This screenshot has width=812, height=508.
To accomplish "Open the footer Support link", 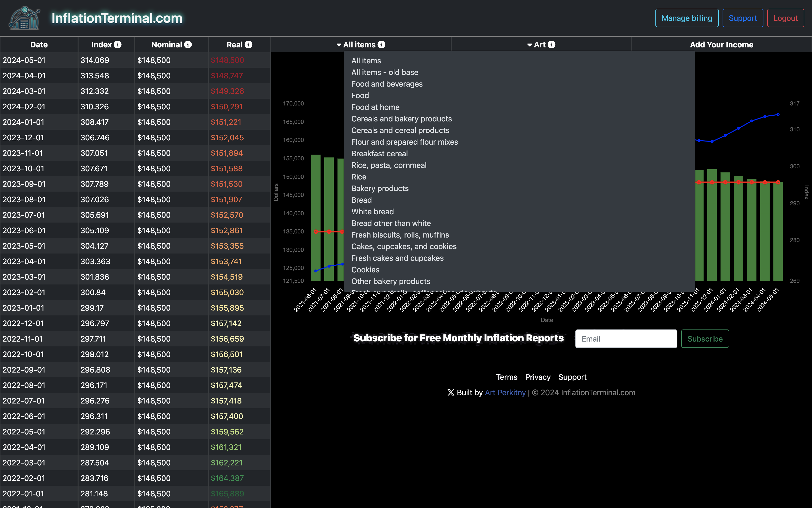I will 573,377.
